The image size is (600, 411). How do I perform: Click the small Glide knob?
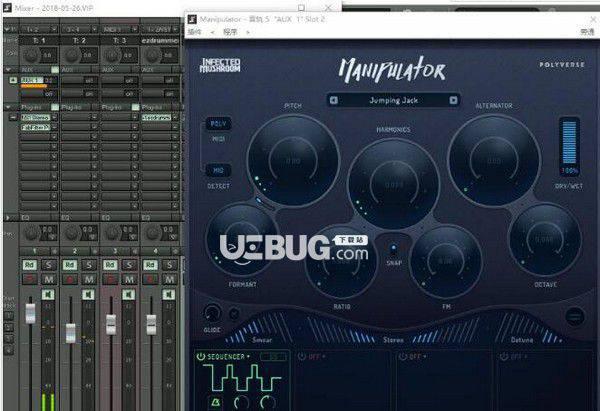[x=212, y=314]
